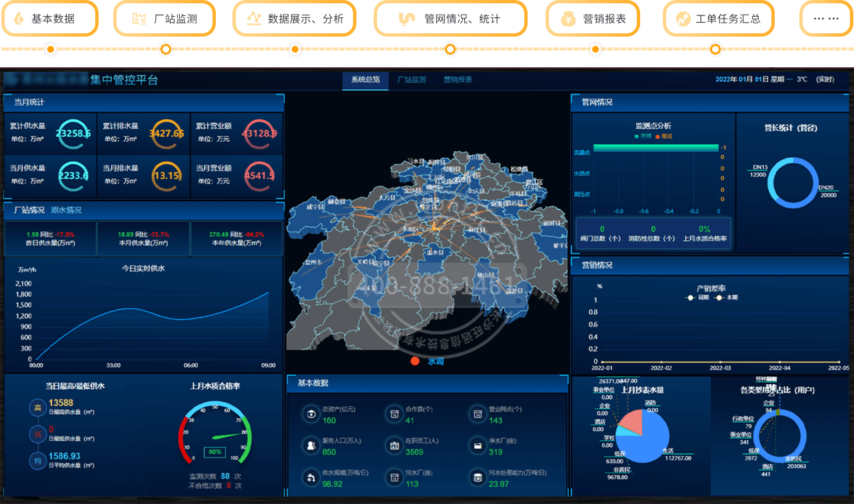Open the 营销报表 tab in platform header

458,79
